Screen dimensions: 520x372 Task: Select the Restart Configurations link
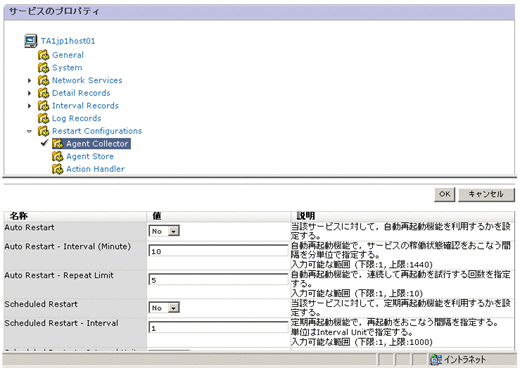97,131
